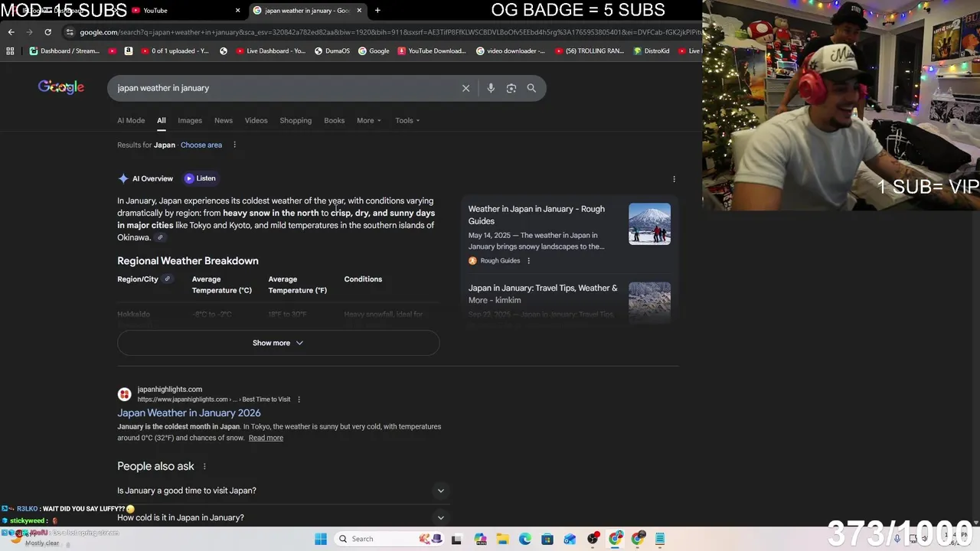Open Rough Guides source options menu
Image resolution: width=980 pixels, height=551 pixels.
pyautogui.click(x=528, y=261)
